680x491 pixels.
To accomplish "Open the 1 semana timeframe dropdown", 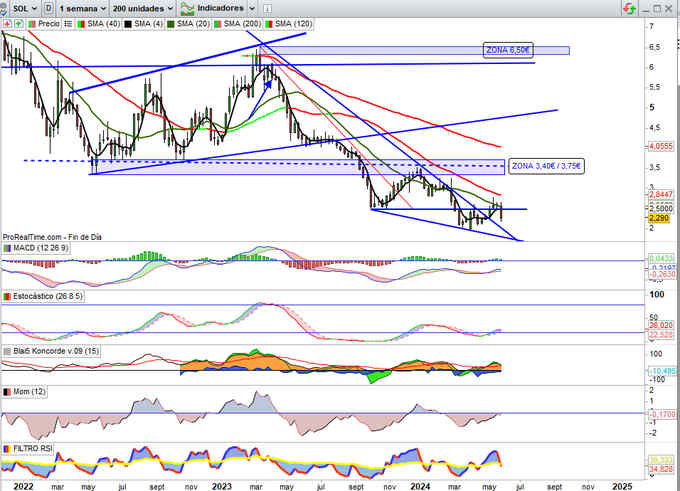I will point(82,8).
